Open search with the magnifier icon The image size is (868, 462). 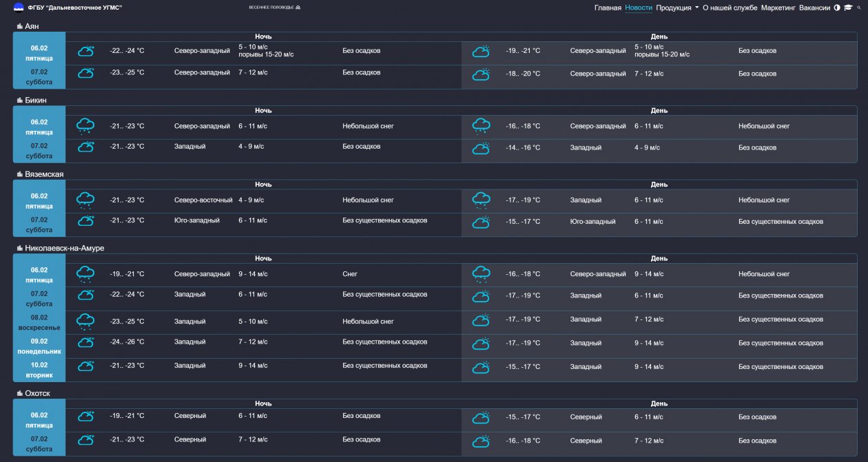(x=859, y=8)
